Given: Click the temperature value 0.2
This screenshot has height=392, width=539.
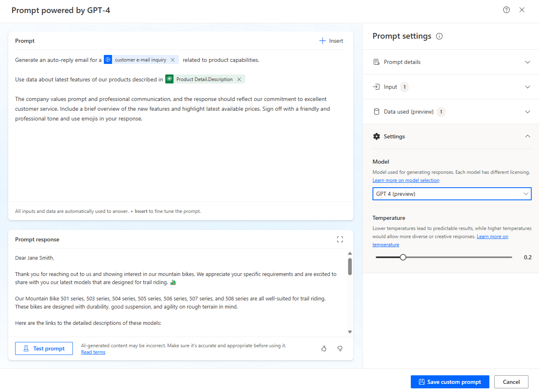Looking at the screenshot, I should [528, 257].
